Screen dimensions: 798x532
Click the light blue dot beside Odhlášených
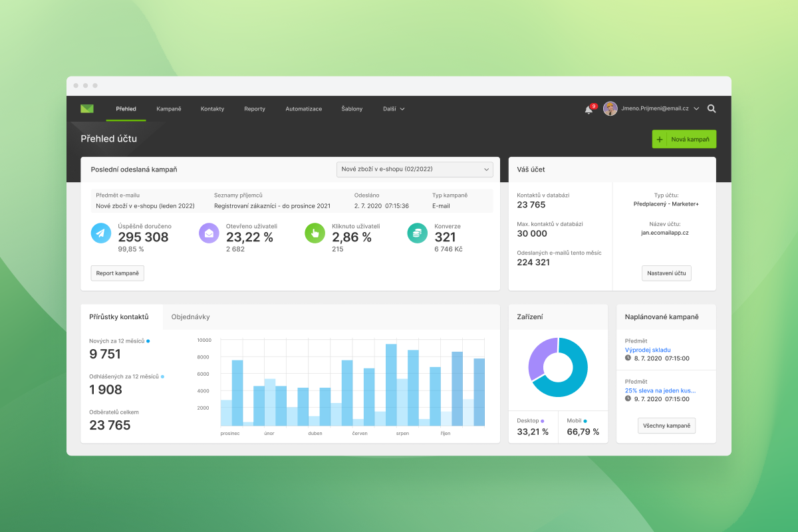[x=162, y=376]
